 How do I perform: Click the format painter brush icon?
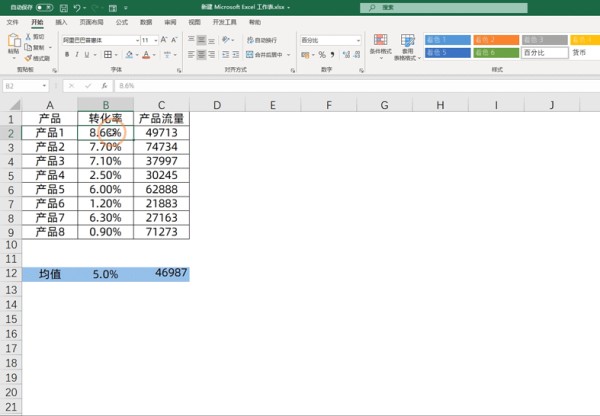point(37,58)
